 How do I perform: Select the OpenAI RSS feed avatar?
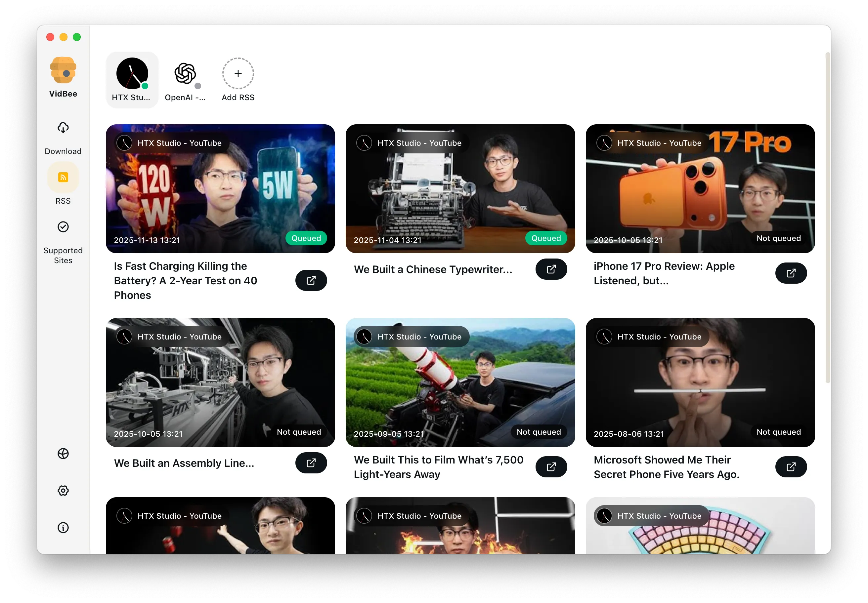[185, 74]
